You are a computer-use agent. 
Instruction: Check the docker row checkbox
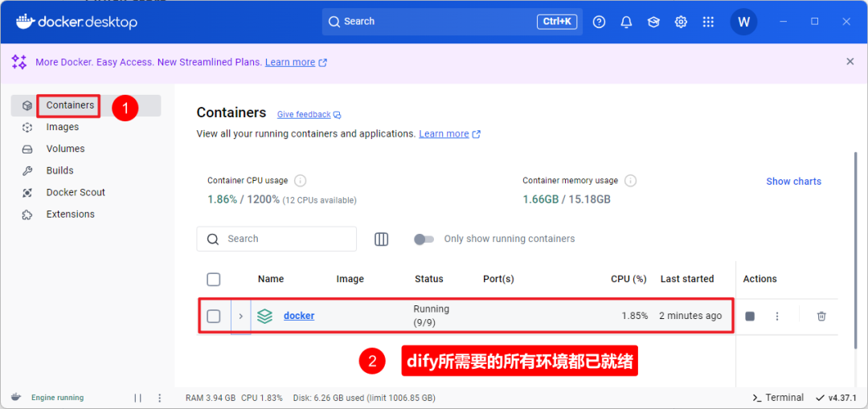coord(214,316)
